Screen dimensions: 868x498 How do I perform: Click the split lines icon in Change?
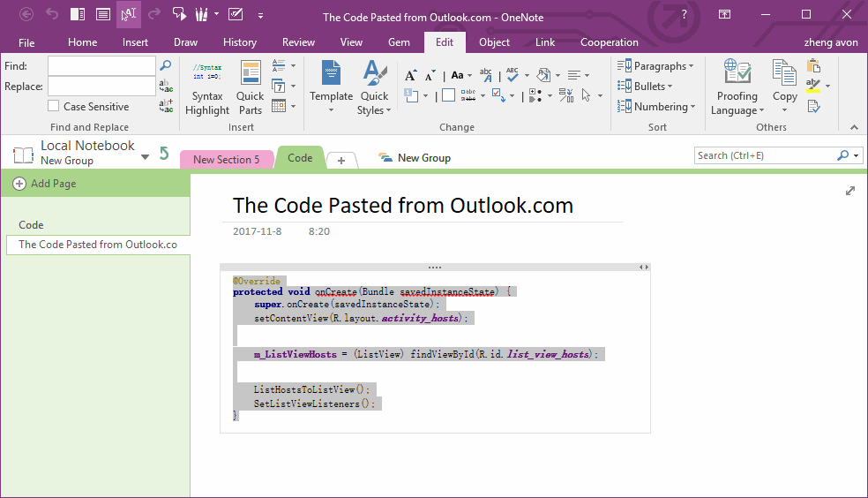tap(566, 95)
